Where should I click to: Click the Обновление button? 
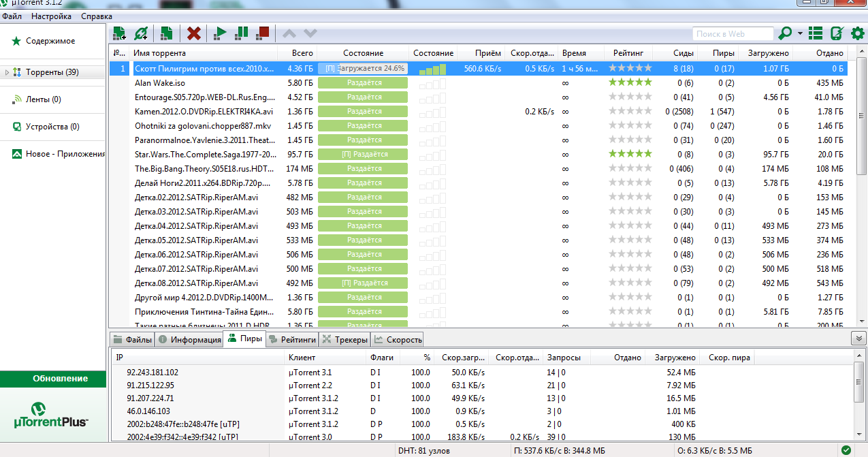53,379
